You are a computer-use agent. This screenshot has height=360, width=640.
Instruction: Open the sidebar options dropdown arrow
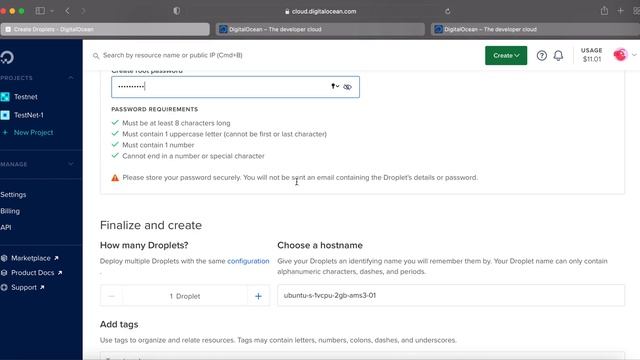pyautogui.click(x=52, y=11)
